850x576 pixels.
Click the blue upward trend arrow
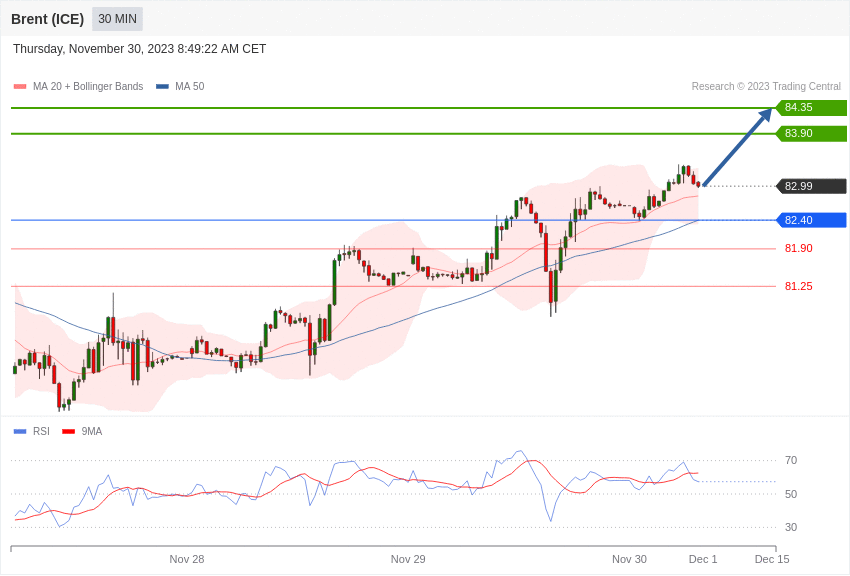pos(737,148)
